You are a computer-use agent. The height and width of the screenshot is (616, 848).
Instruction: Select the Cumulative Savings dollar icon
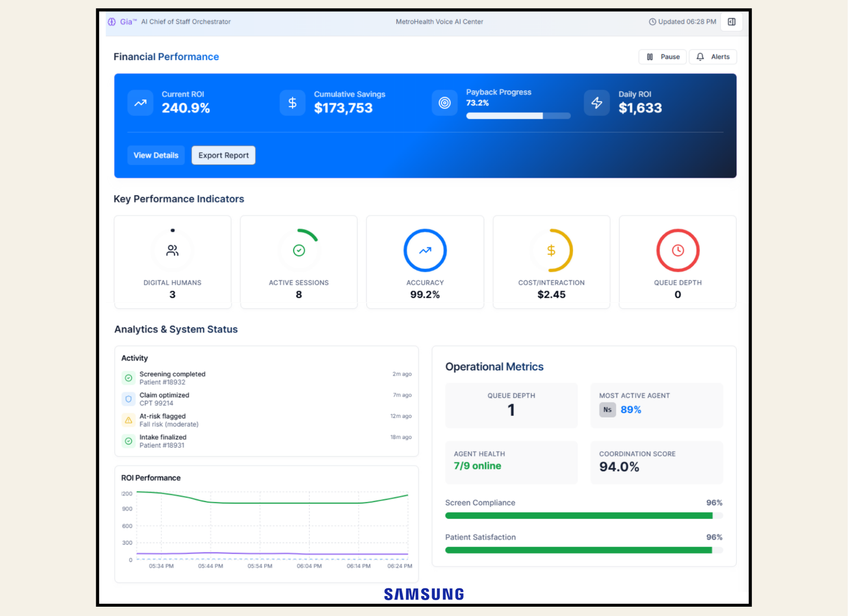[292, 103]
